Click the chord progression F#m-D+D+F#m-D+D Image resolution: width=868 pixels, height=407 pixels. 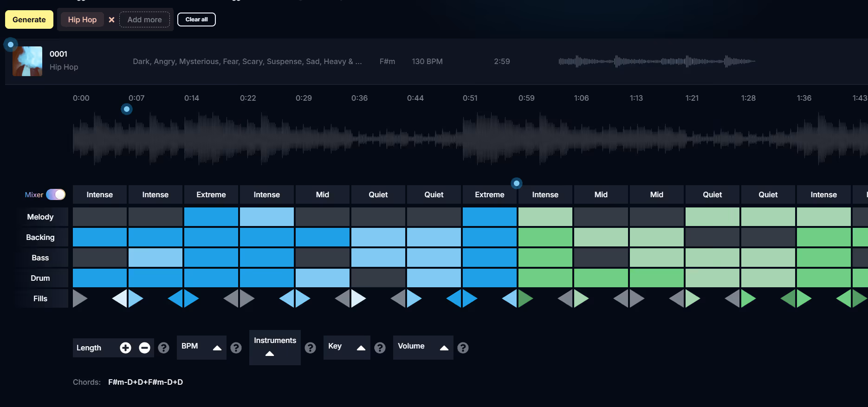tap(145, 382)
